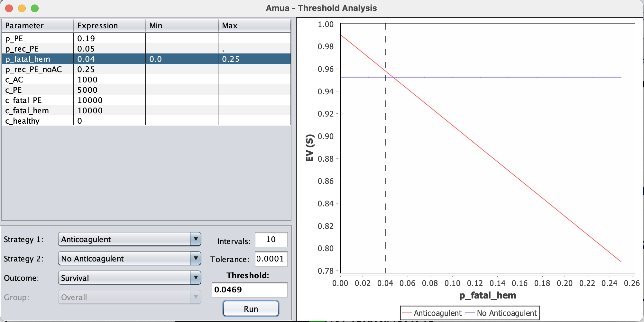644x322 pixels.
Task: Select the c_fatal_hem parameter row
Action: pyautogui.click(x=37, y=111)
